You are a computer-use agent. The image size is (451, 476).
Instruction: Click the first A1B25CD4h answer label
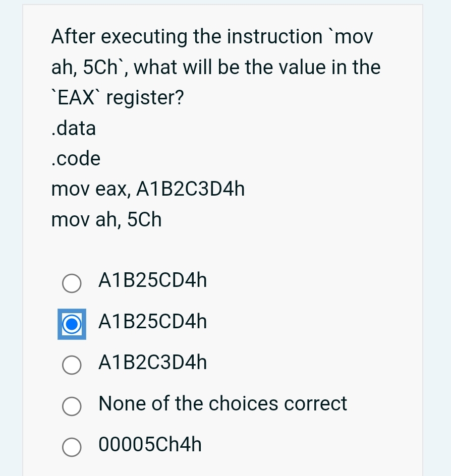pos(152,281)
